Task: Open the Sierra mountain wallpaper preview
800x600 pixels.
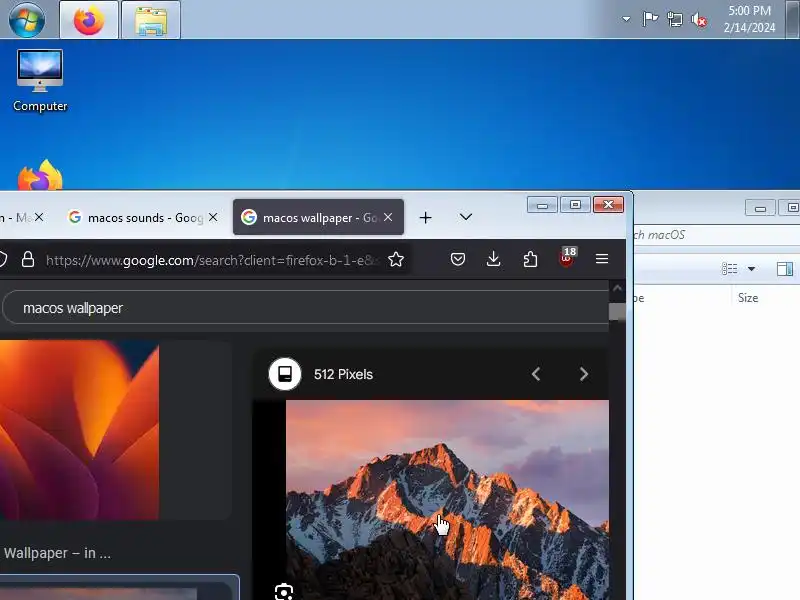Action: [447, 500]
